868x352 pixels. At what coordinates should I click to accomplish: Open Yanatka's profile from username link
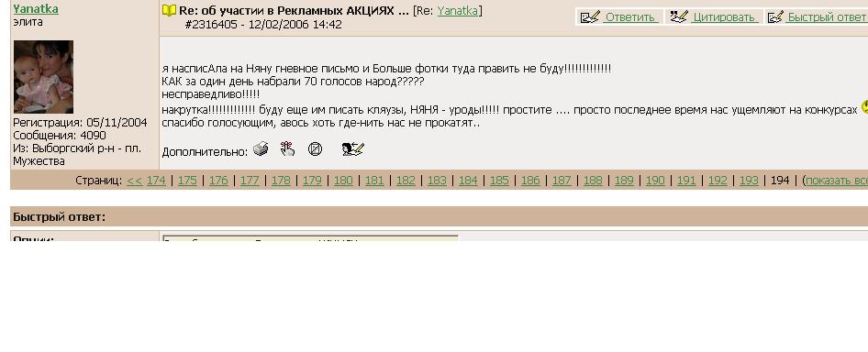point(36,9)
